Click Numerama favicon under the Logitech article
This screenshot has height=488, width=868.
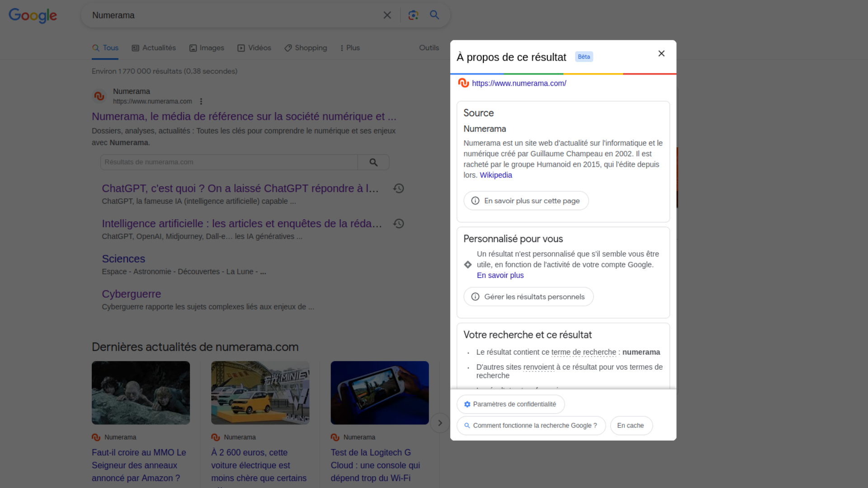tap(335, 437)
